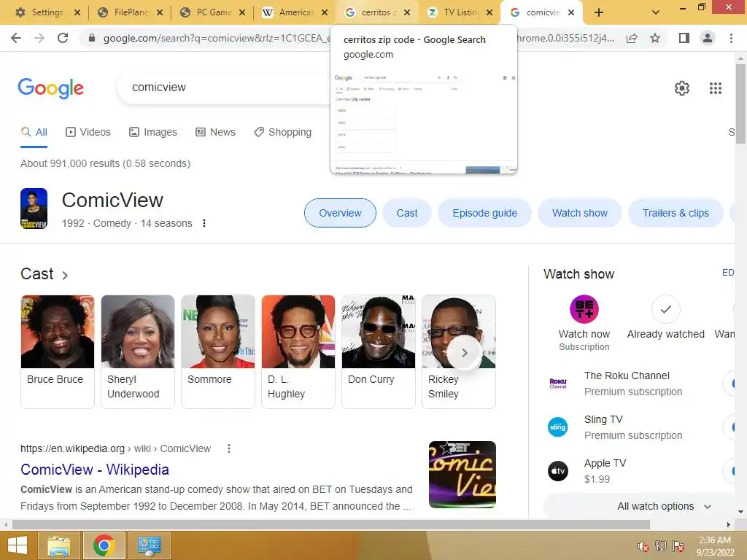
Task: Reload the current page
Action: click(x=63, y=38)
